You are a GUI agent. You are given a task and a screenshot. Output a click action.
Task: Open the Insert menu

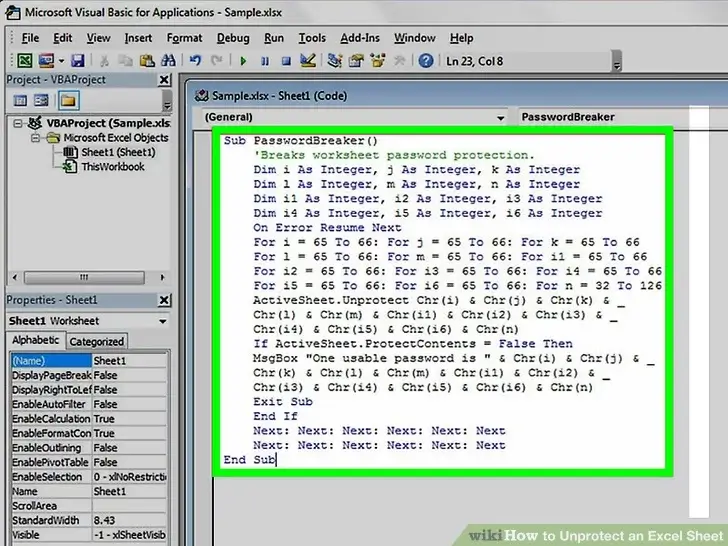[138, 38]
